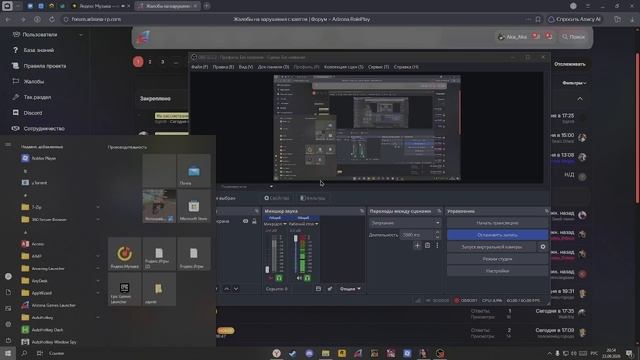Adjust the Микрофон volume slider handle
The image size is (640, 360).
(267, 269)
